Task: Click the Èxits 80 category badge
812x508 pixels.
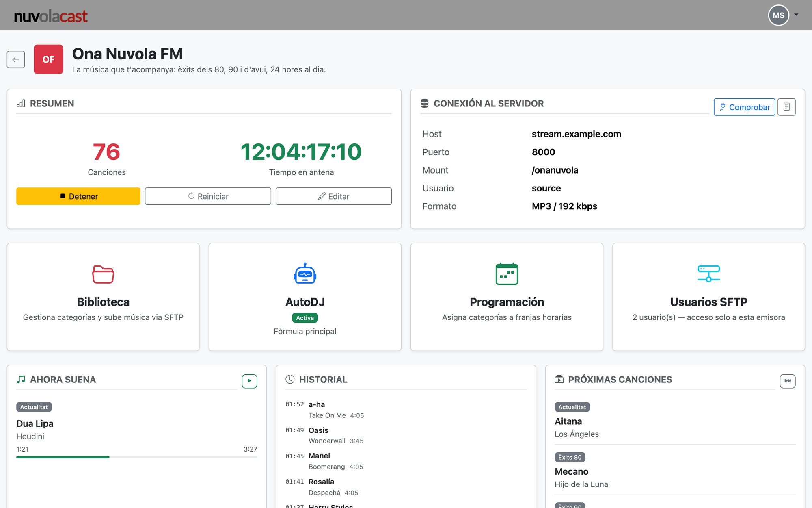Action: (x=570, y=457)
